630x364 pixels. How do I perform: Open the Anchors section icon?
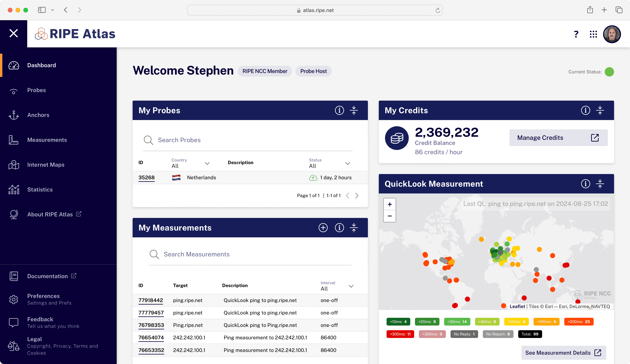[x=13, y=115]
